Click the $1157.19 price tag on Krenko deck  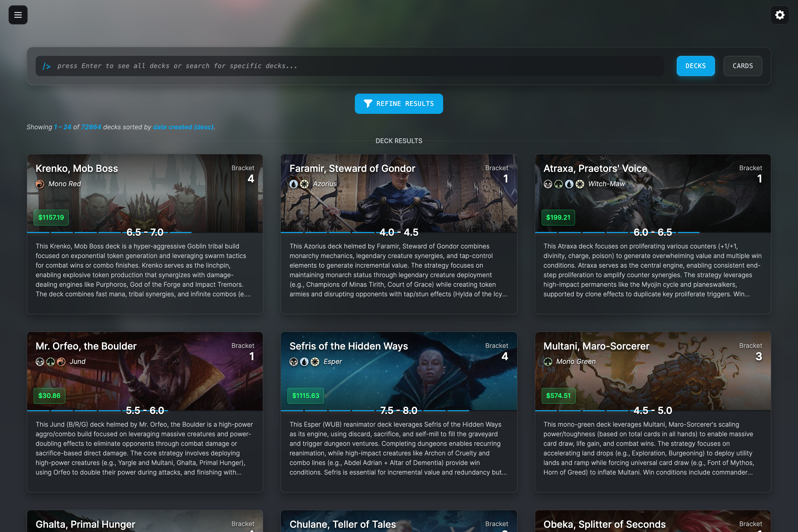(51, 218)
